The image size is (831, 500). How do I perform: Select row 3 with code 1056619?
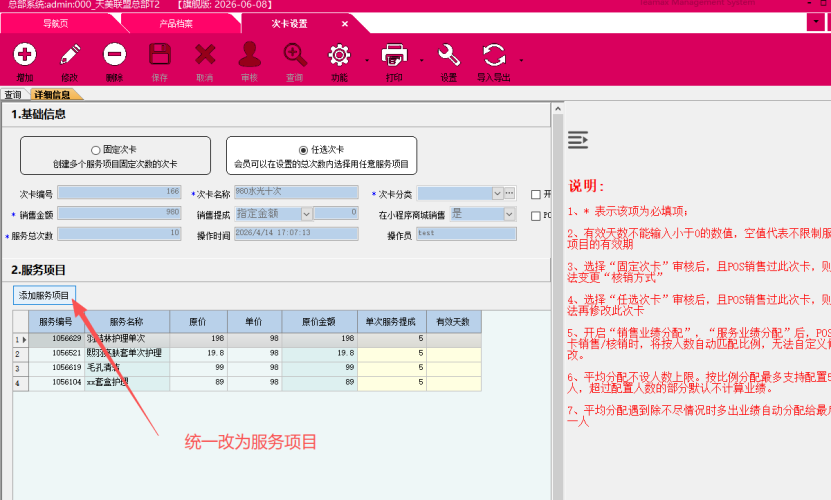[x=247, y=369]
